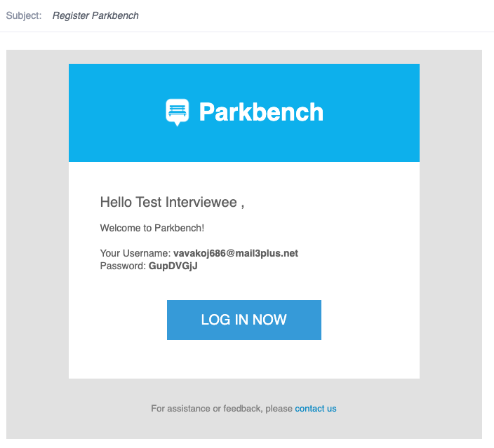This screenshot has height=448, width=494.
Task: Click the Password: label
Action: (123, 266)
